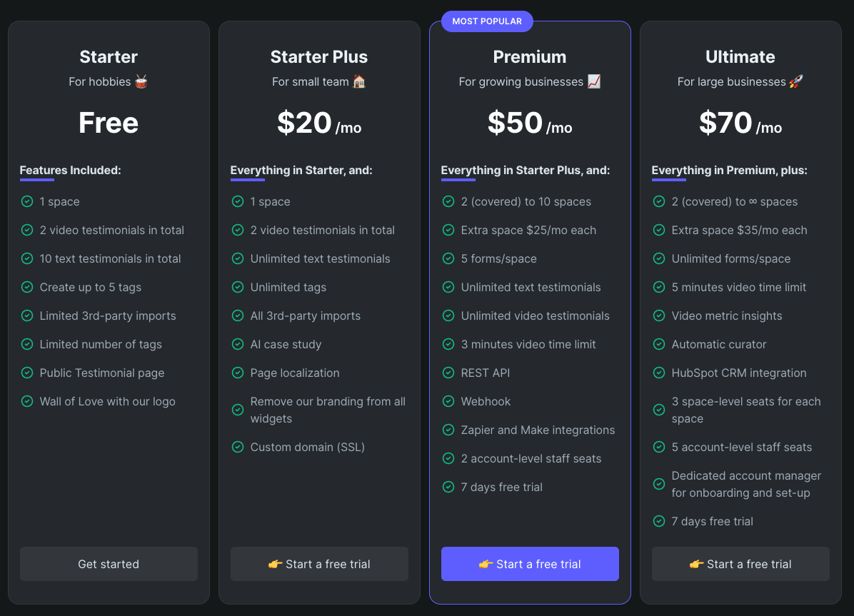Screen dimensions: 854x616
Task: Click the Most Popular badge
Action: coord(487,21)
